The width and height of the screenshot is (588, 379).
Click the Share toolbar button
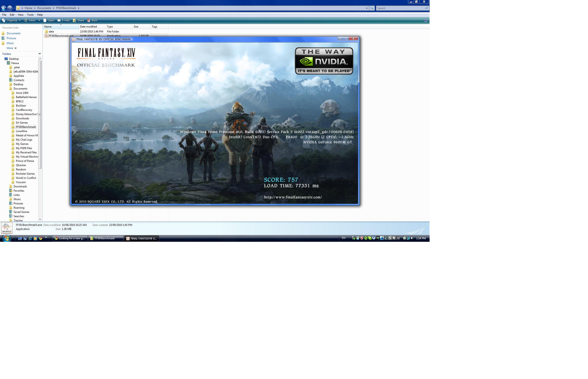pyautogui.click(x=79, y=20)
